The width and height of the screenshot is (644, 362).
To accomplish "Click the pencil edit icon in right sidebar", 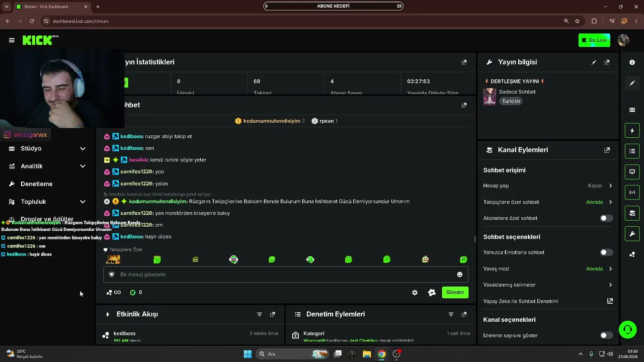I will (632, 83).
